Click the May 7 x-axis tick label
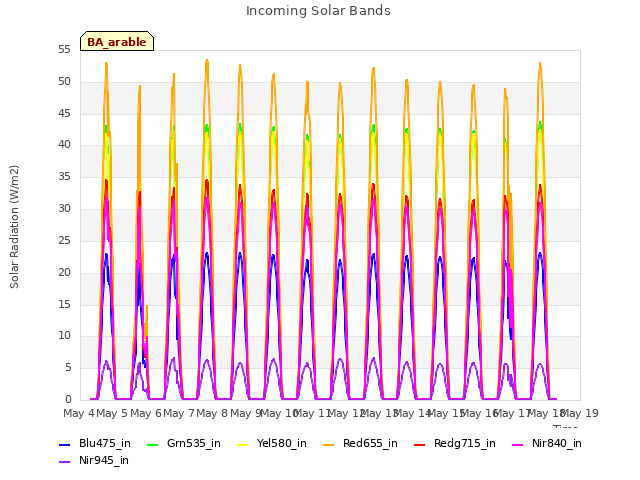640x480 pixels. 179,413
